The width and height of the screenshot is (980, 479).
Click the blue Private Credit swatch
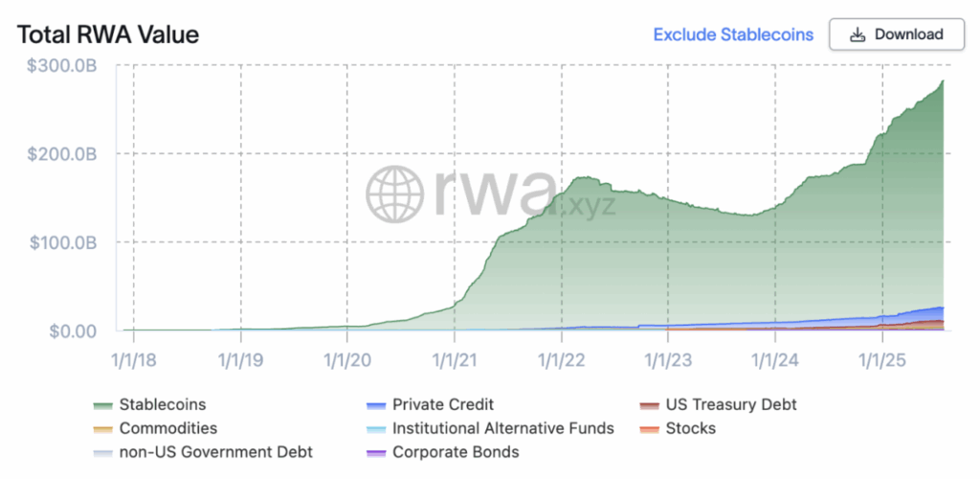[x=376, y=404]
